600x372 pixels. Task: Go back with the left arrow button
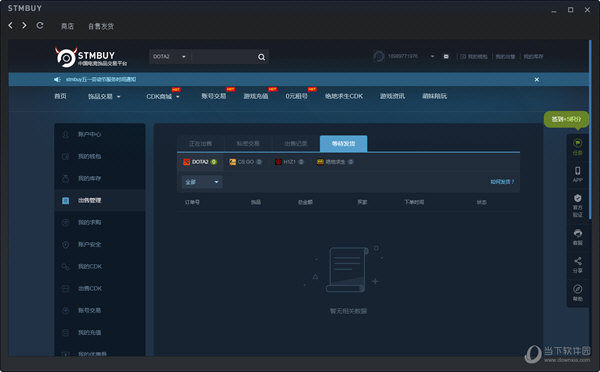point(11,25)
